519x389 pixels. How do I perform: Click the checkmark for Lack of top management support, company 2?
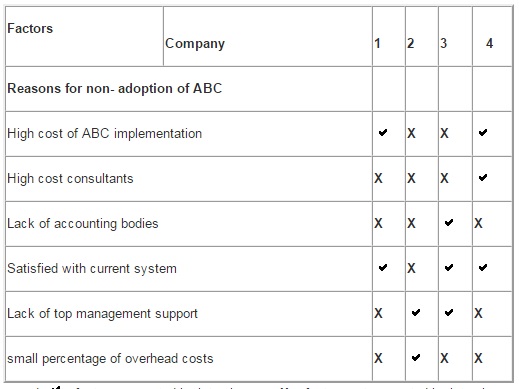point(416,313)
